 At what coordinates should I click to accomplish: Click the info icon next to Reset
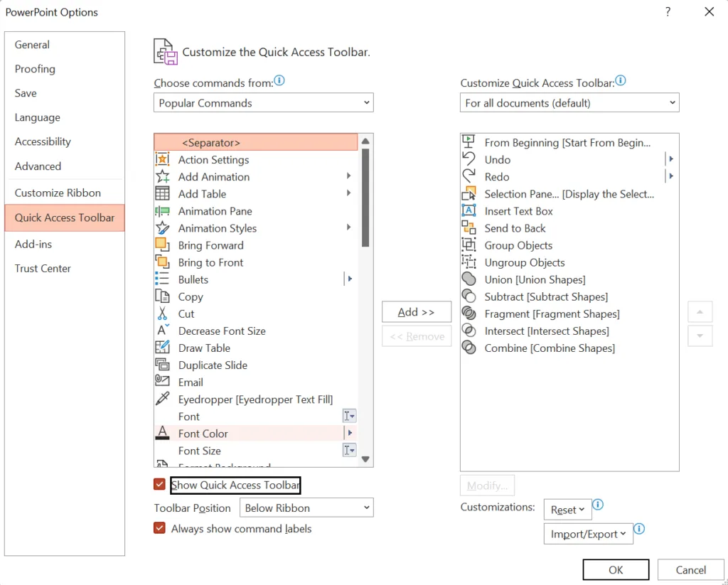598,505
